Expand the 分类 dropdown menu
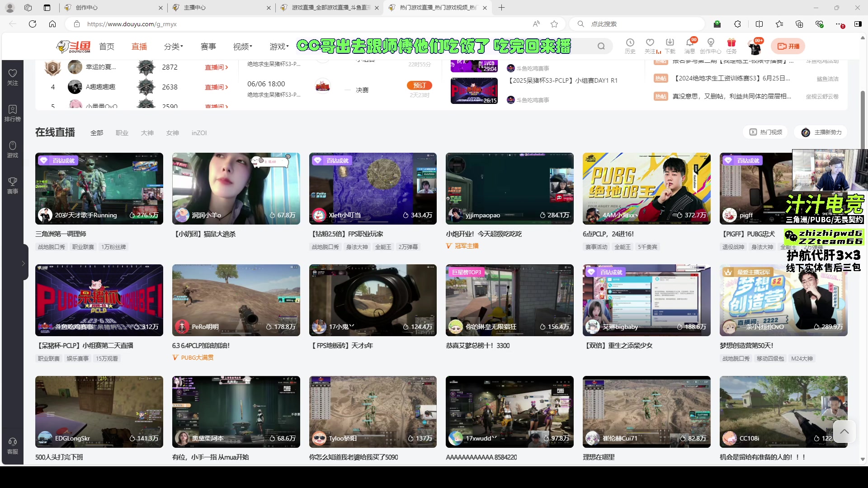The width and height of the screenshot is (868, 488). (x=174, y=46)
